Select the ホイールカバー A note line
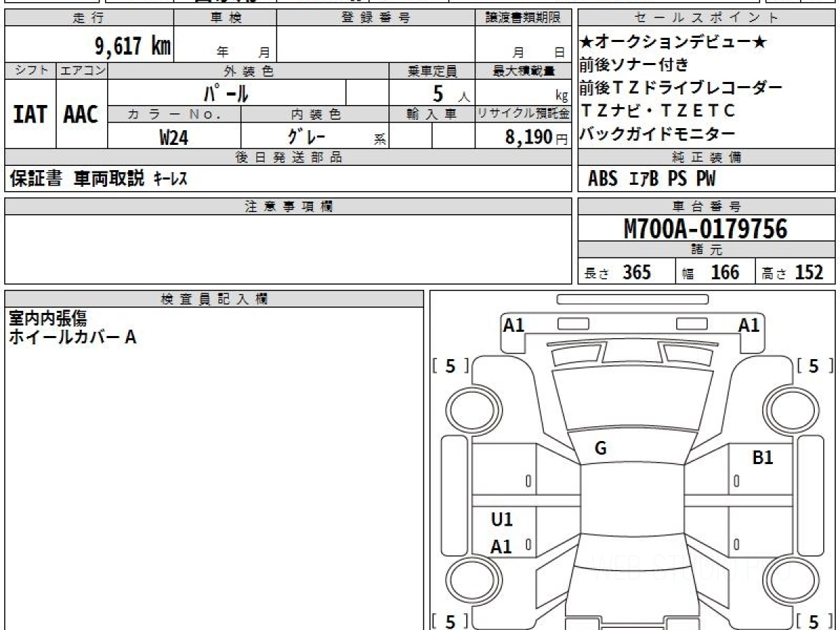The image size is (840, 630). click(x=72, y=337)
